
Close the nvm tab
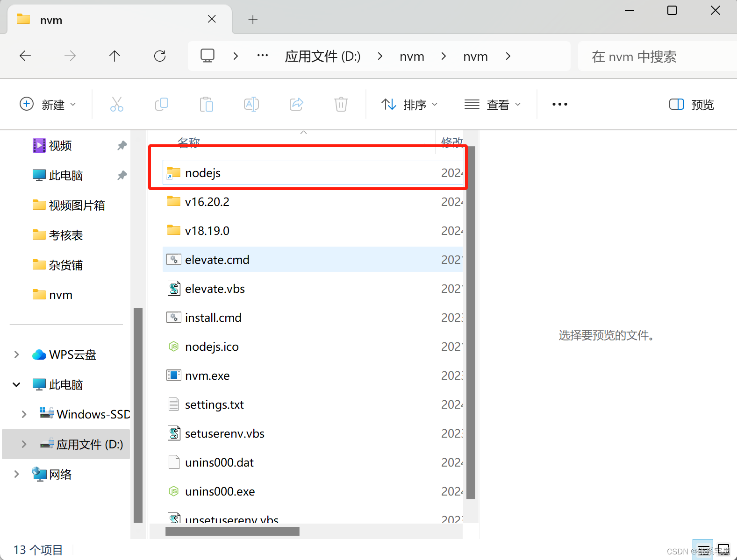pyautogui.click(x=212, y=19)
